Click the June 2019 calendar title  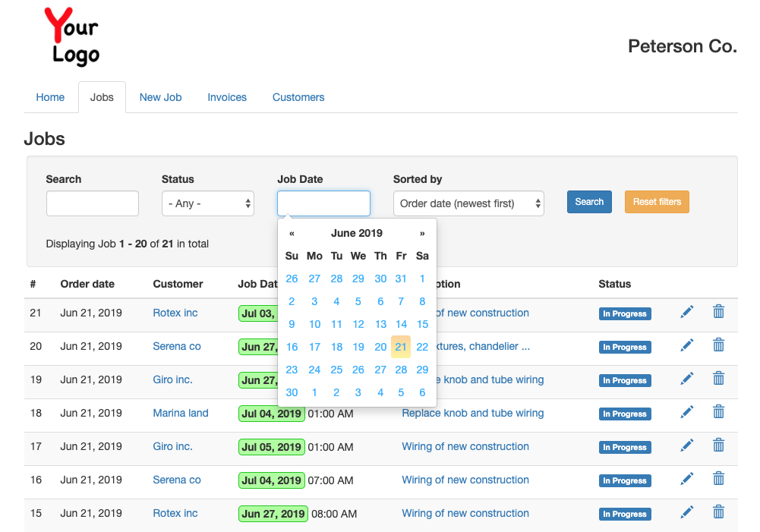coord(357,234)
